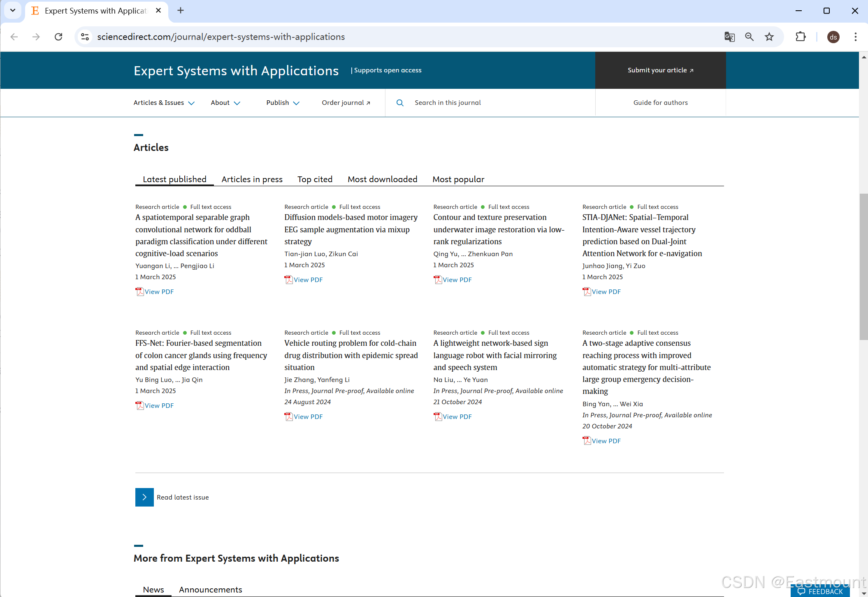Open the Announcements tab

210,590
